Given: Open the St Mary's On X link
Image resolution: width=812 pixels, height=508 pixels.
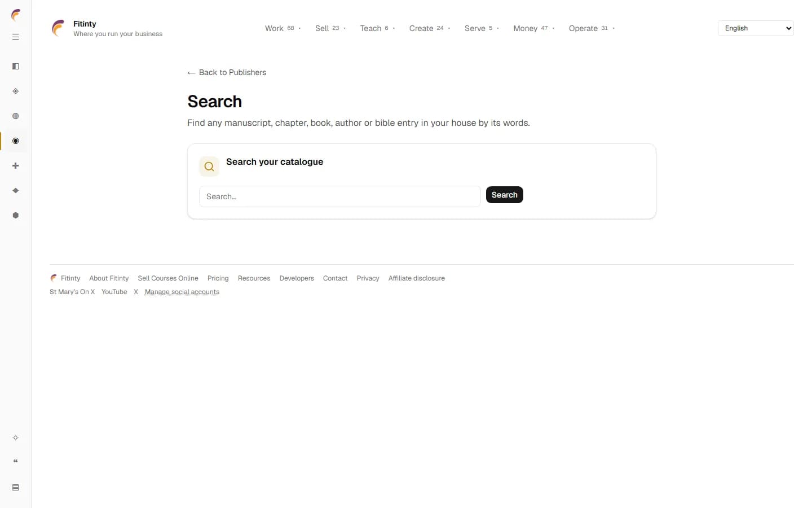Looking at the screenshot, I should 72,292.
